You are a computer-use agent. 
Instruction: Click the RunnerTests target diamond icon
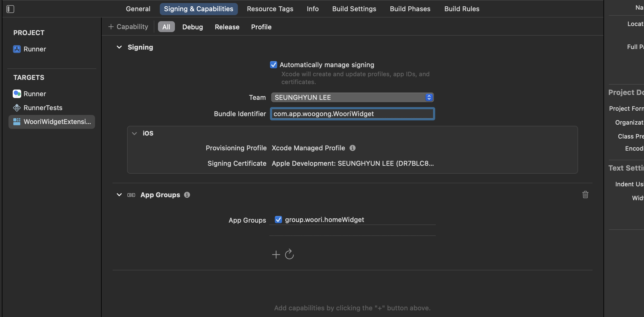(17, 108)
